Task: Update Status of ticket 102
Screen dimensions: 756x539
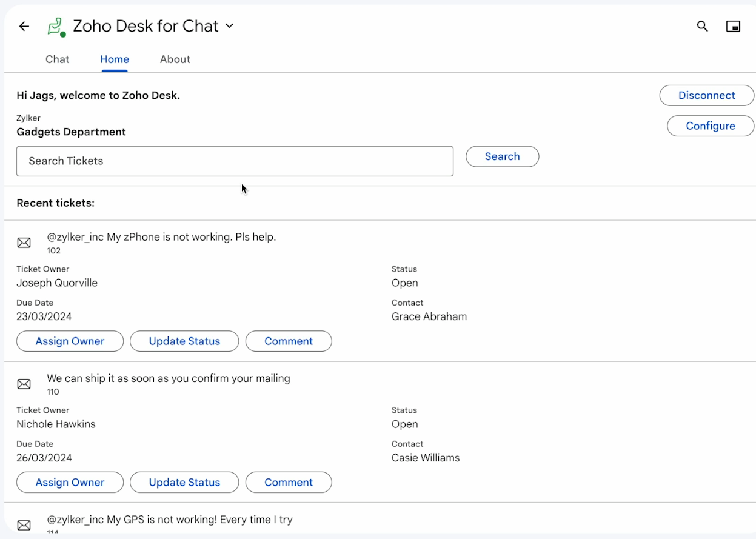Action: (x=184, y=341)
